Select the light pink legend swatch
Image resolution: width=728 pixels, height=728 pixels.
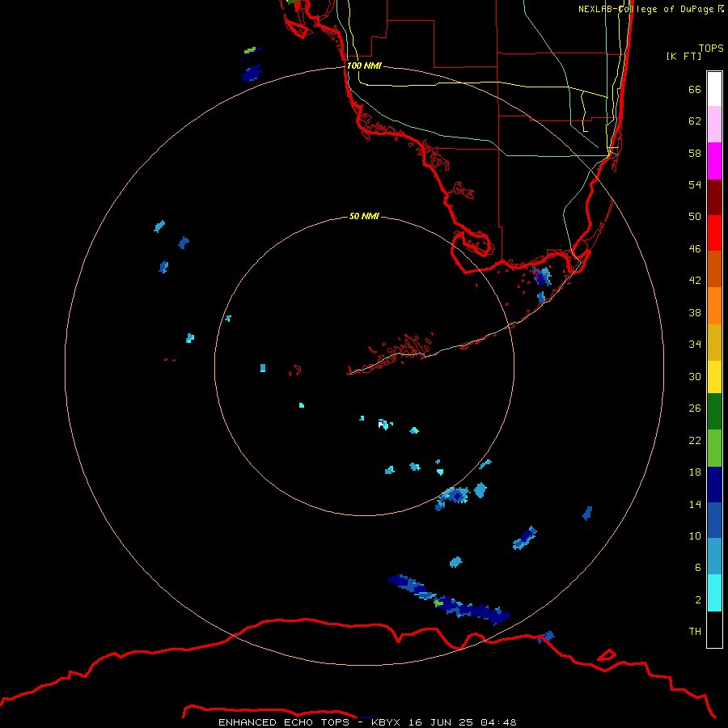[714, 125]
